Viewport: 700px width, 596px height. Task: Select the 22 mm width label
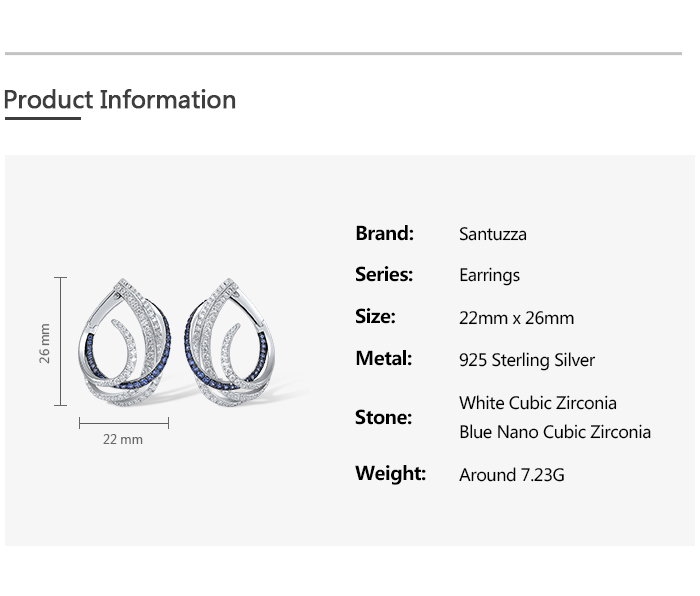click(x=123, y=439)
